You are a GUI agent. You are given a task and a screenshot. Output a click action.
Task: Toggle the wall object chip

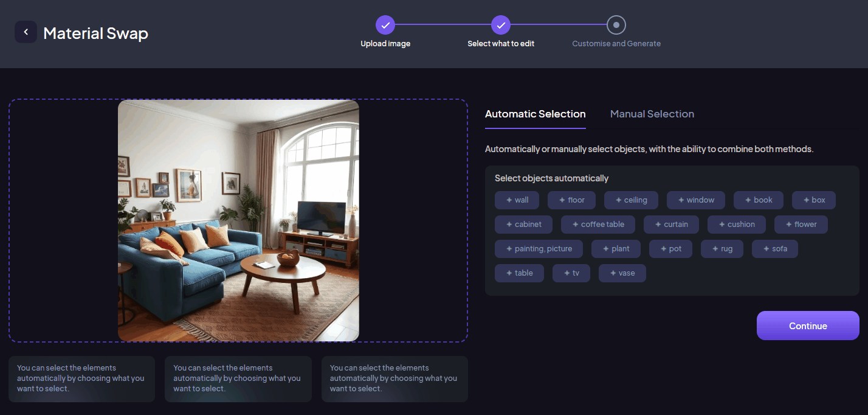517,200
